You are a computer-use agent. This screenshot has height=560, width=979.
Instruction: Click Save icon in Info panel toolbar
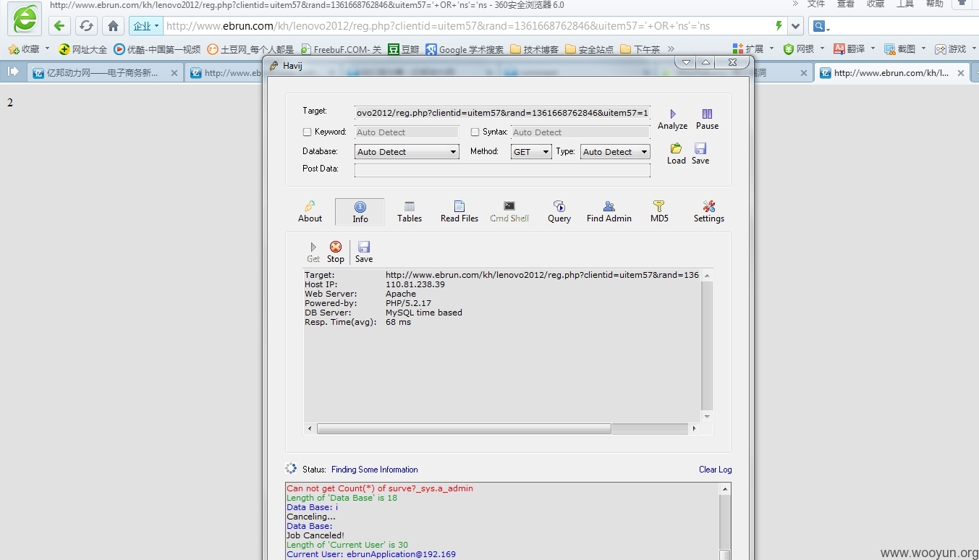pyautogui.click(x=364, y=252)
